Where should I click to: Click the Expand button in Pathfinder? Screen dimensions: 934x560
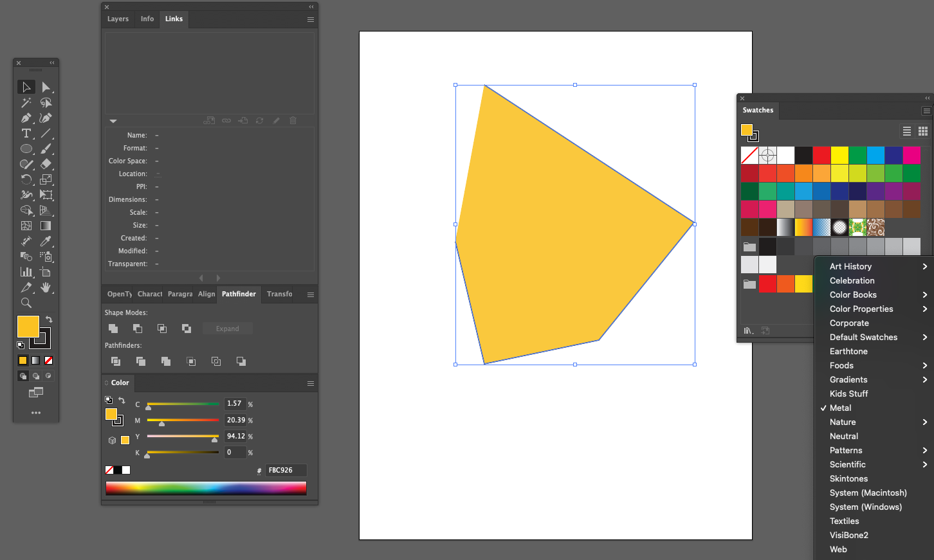(x=227, y=328)
